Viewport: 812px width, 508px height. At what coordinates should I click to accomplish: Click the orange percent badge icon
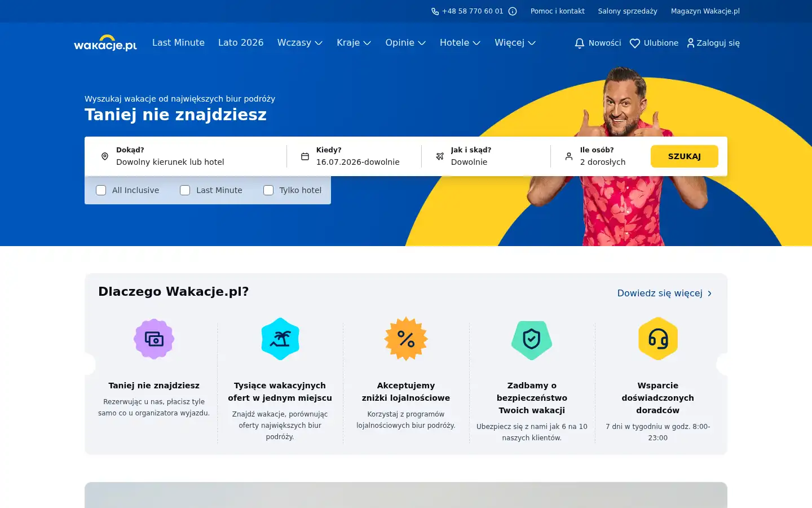click(406, 339)
